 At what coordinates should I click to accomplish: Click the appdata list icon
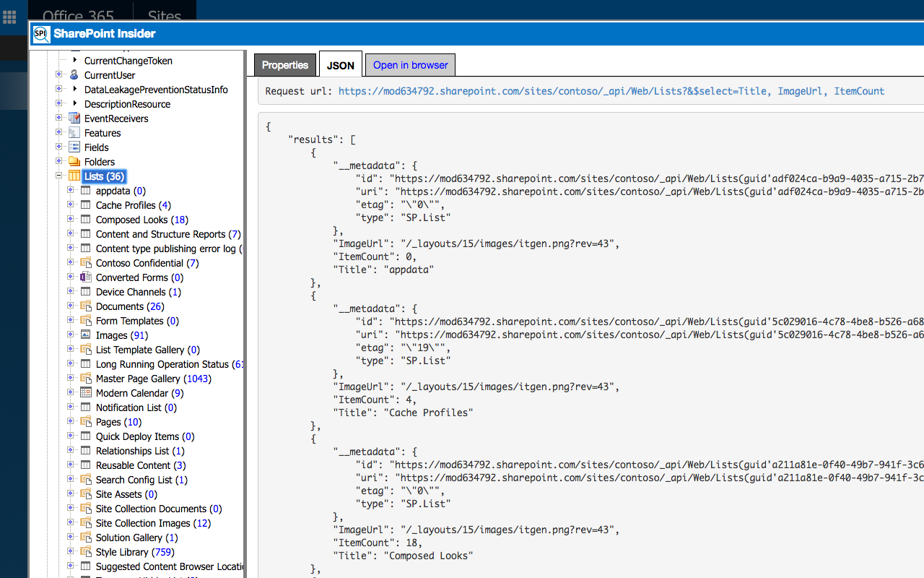85,191
